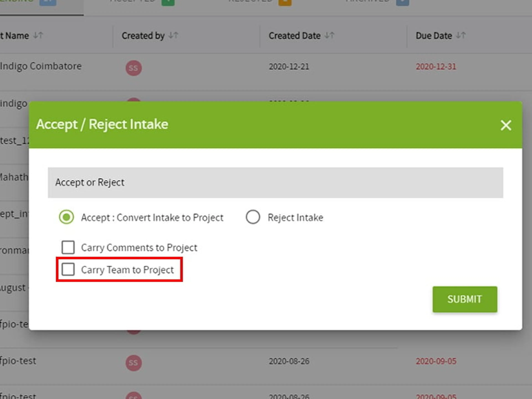532x399 pixels.
Task: Check the Carry Team to Project option
Action: [68, 270]
